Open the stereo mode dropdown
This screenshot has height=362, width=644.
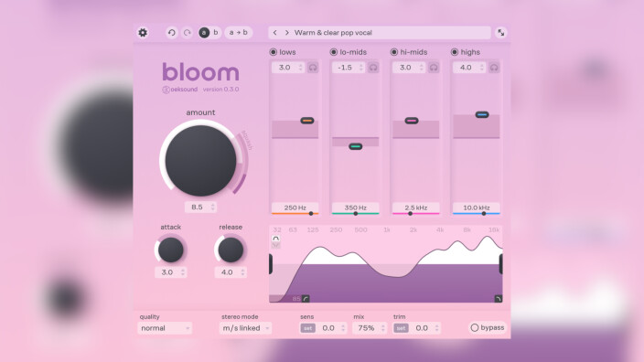[245, 328]
